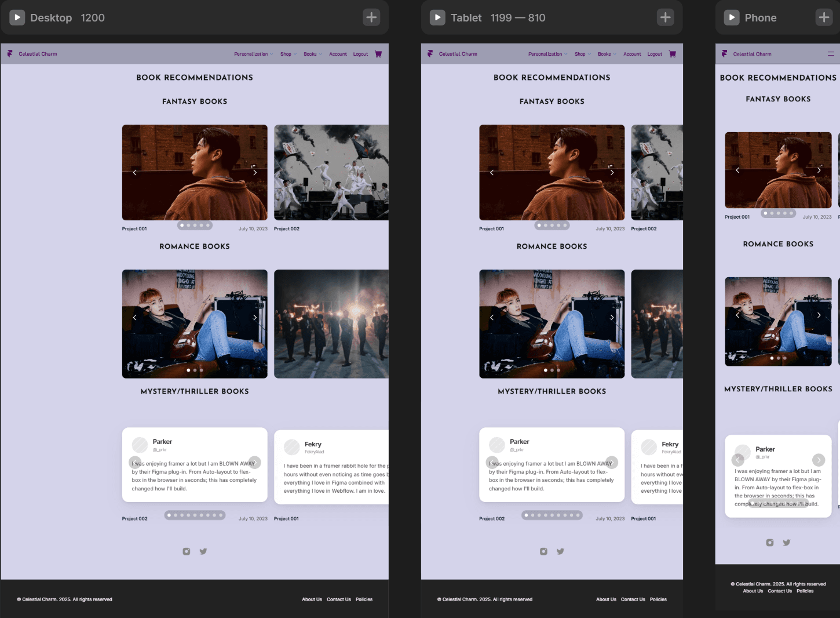Click Twitter icon in Desktop frame
Screen dimensions: 840x618
[203, 551]
